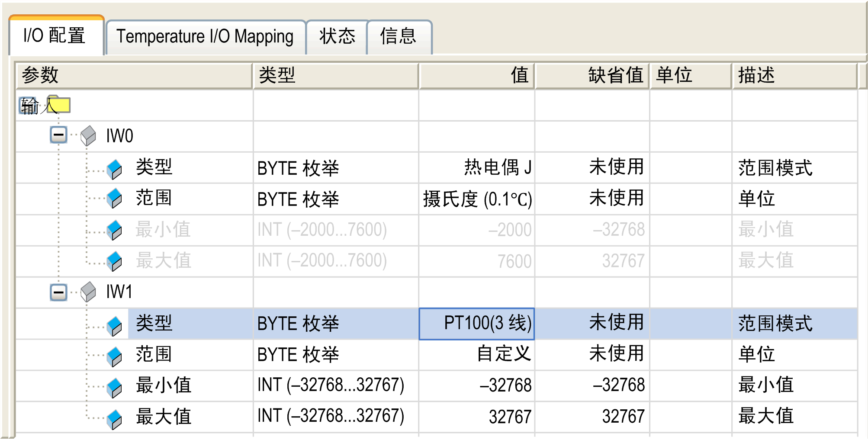Open the 热电偶 J type value for IW0
Screen dimensions: 868x440
coord(476,167)
